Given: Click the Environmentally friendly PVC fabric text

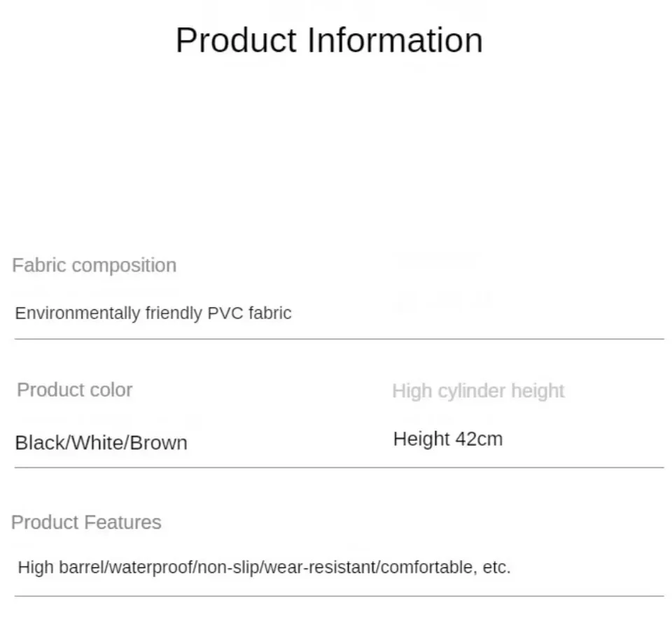Looking at the screenshot, I should [153, 313].
